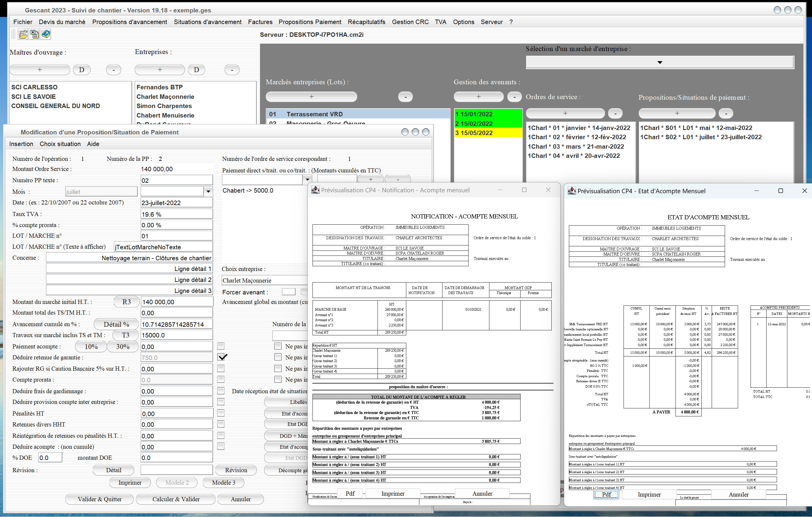Open the Situations d'avancement menu
The image size is (812, 517).
pyautogui.click(x=208, y=22)
